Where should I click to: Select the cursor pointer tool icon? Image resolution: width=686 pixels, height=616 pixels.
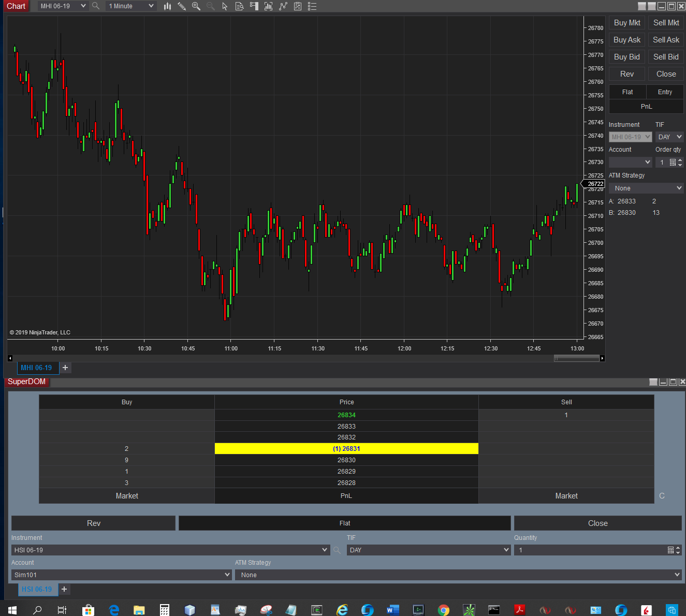click(225, 6)
